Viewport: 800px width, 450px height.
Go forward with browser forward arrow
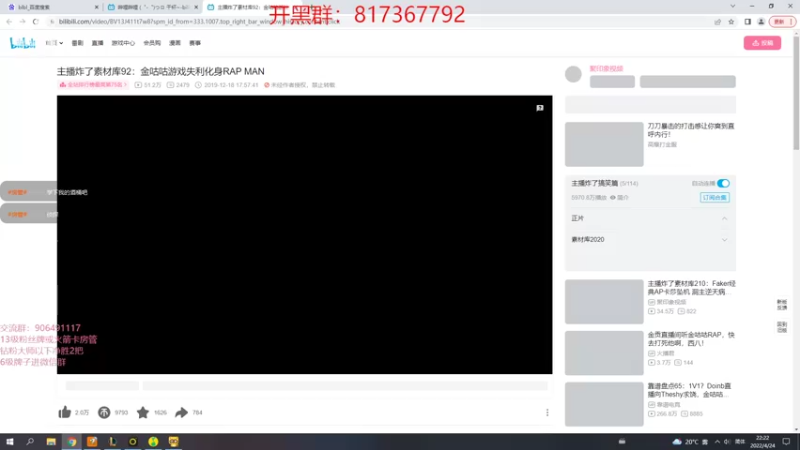click(22, 21)
